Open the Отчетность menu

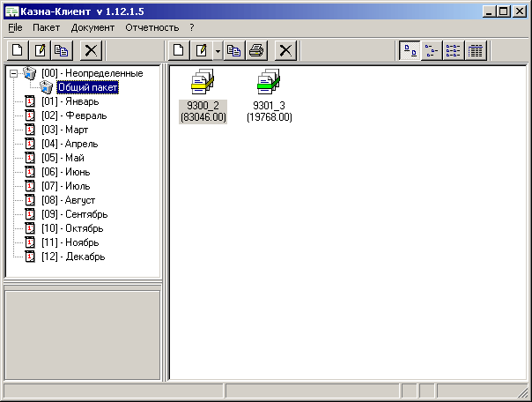[152, 27]
